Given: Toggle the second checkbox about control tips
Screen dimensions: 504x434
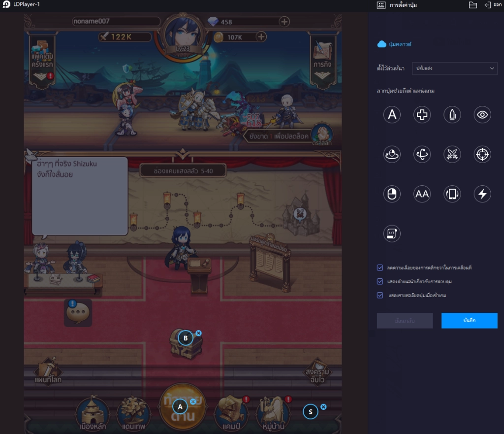Looking at the screenshot, I should [x=380, y=281].
